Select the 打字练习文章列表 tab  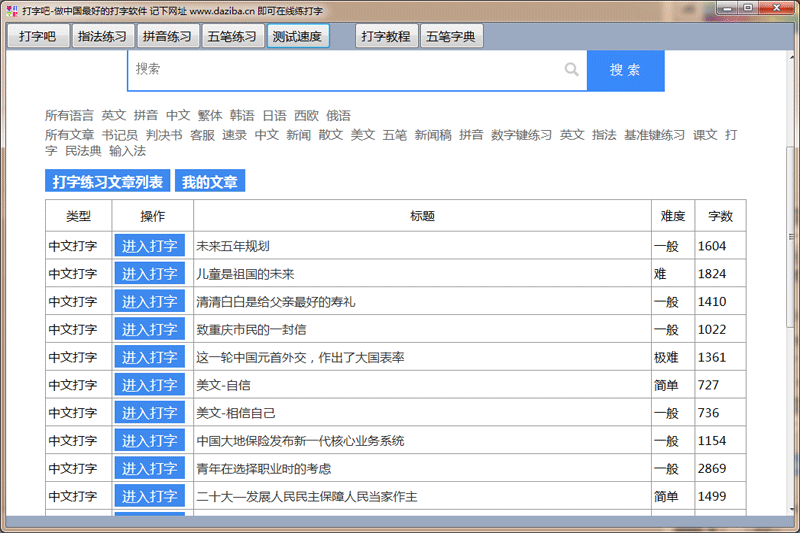[x=107, y=182]
